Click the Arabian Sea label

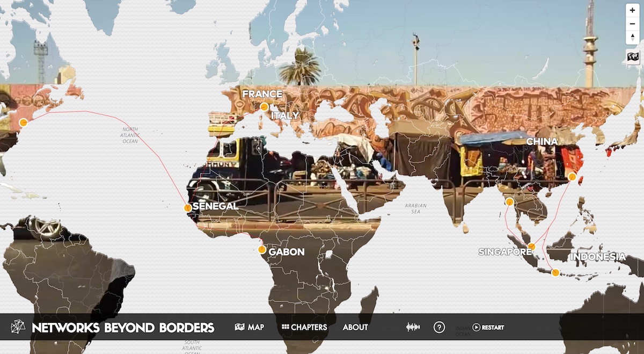coord(416,208)
